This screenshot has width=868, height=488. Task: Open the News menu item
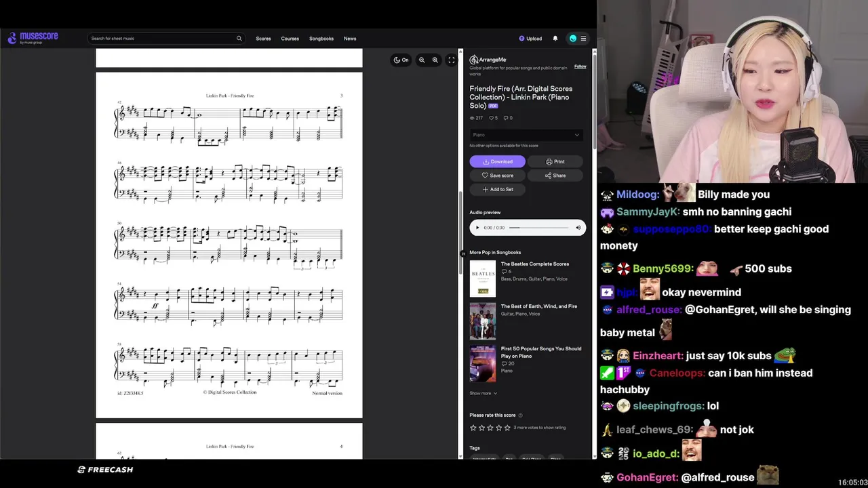tap(350, 39)
